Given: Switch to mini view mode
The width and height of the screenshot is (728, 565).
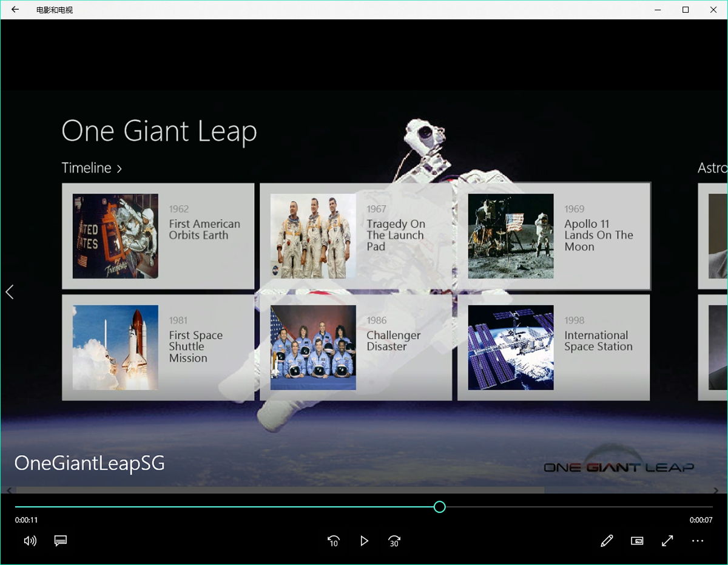Looking at the screenshot, I should [637, 541].
